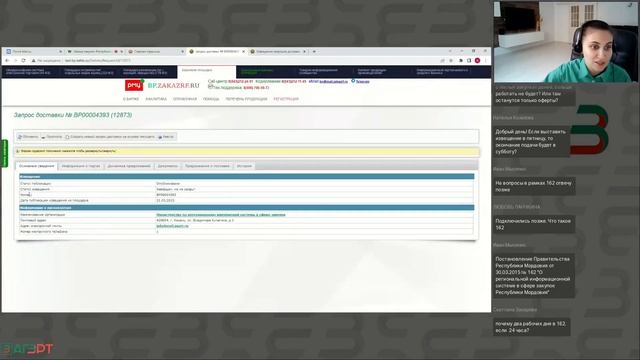Click the publication date value in table
The image size is (640, 360).
[165, 200]
